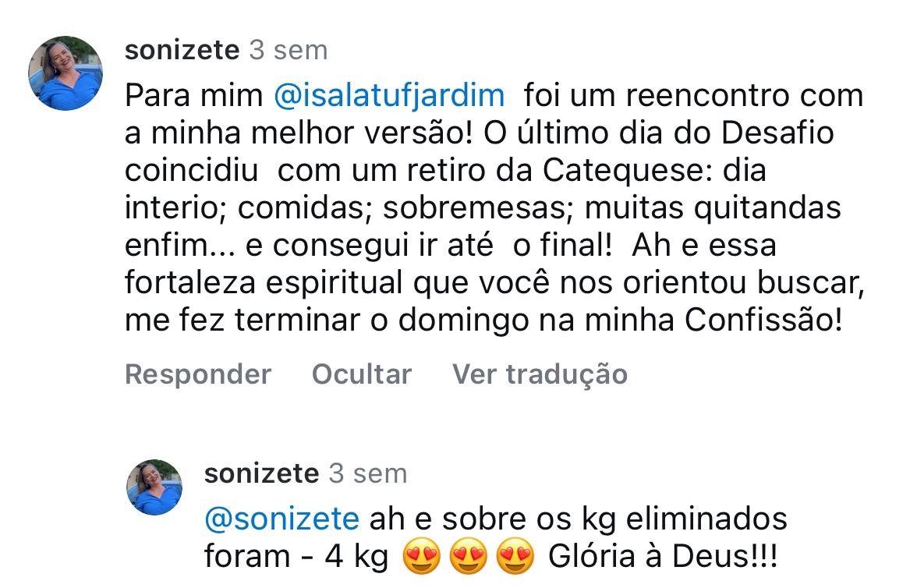Click Ocultar to hide the comment
910x588 pixels.
point(361,374)
